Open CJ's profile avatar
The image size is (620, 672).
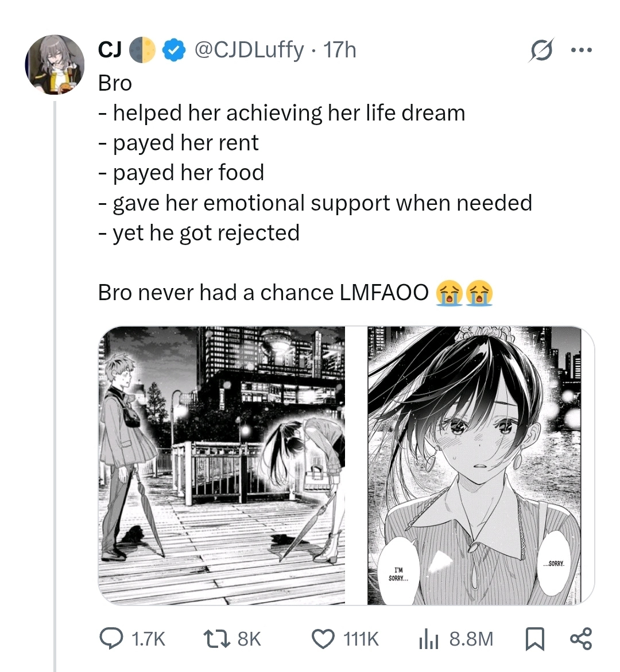(x=55, y=65)
